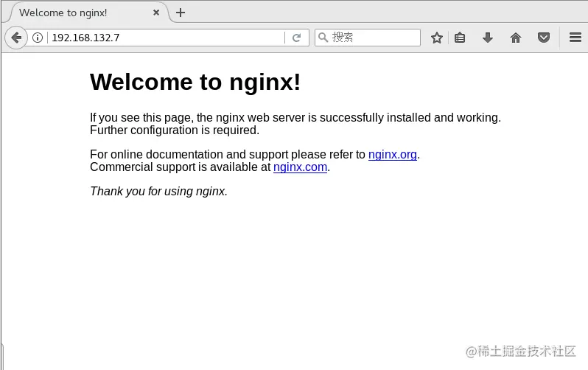Show bookmarks list icon
Screen dimensions: 588x370
click(460, 38)
